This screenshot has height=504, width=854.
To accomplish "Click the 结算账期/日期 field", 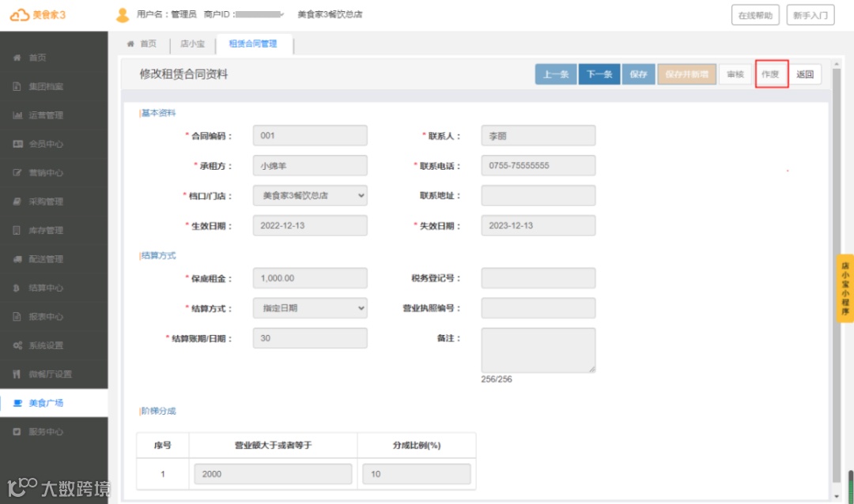I will [x=310, y=338].
